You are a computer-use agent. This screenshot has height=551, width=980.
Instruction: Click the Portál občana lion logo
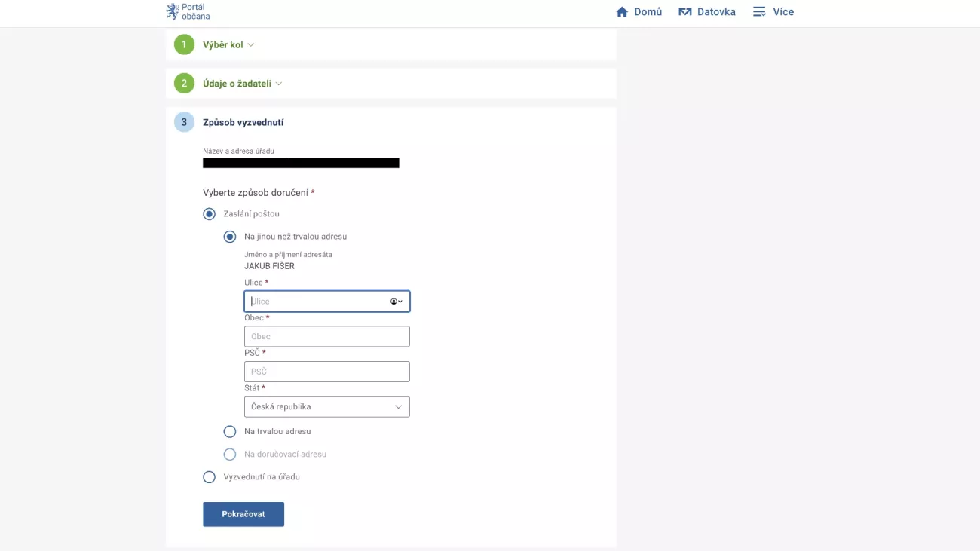point(173,11)
